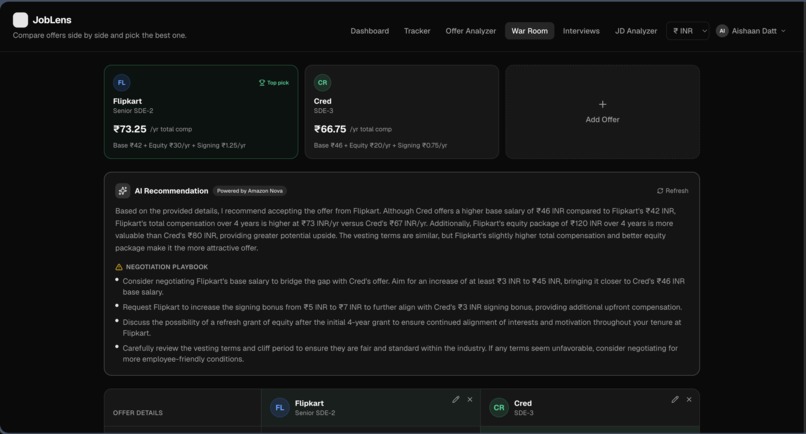This screenshot has height=434, width=806.
Task: Click the Senior SDE-2 role text on card
Action: click(x=133, y=111)
